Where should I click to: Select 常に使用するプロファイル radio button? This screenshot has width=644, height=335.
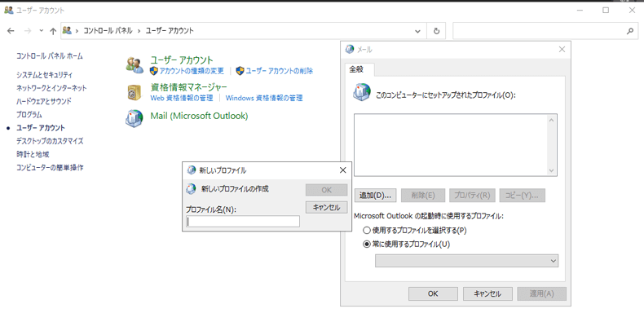pos(367,244)
